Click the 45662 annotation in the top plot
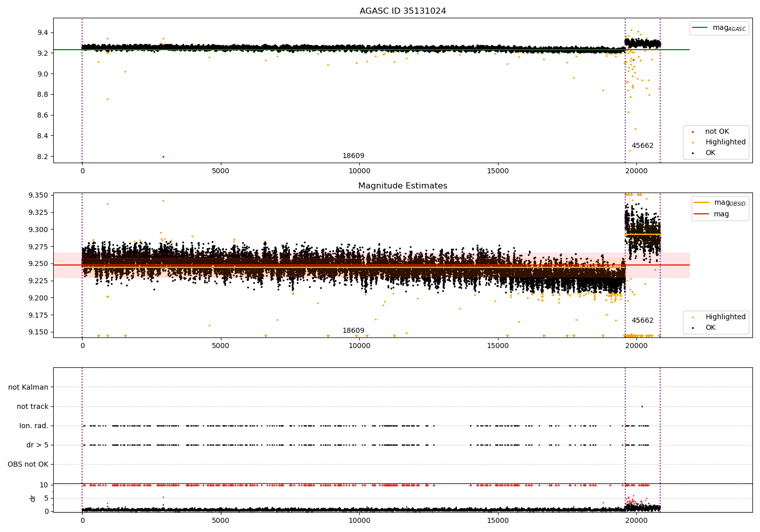This screenshot has height=532, width=760. [x=642, y=146]
